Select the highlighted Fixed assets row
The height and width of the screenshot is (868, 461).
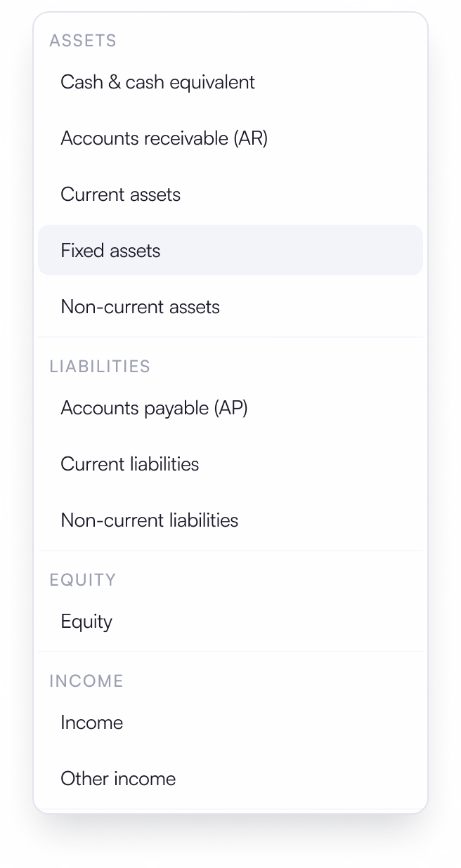coord(230,250)
